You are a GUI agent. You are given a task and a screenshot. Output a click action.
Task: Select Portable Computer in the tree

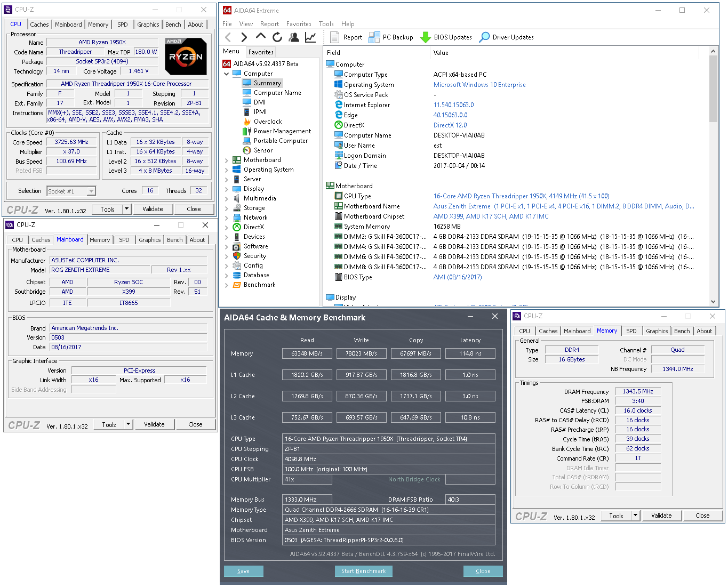click(x=275, y=141)
